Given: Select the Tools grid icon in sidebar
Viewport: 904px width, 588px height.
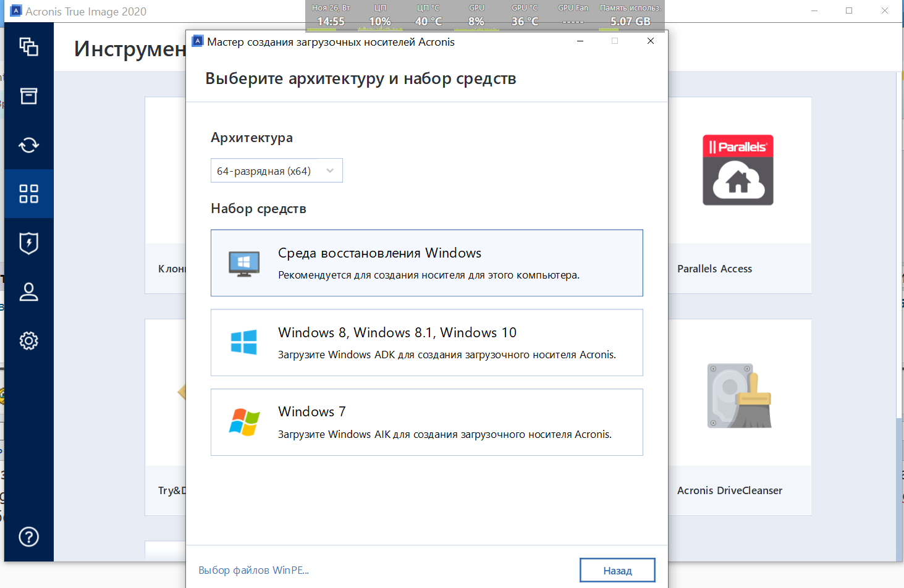Looking at the screenshot, I should click(x=28, y=194).
